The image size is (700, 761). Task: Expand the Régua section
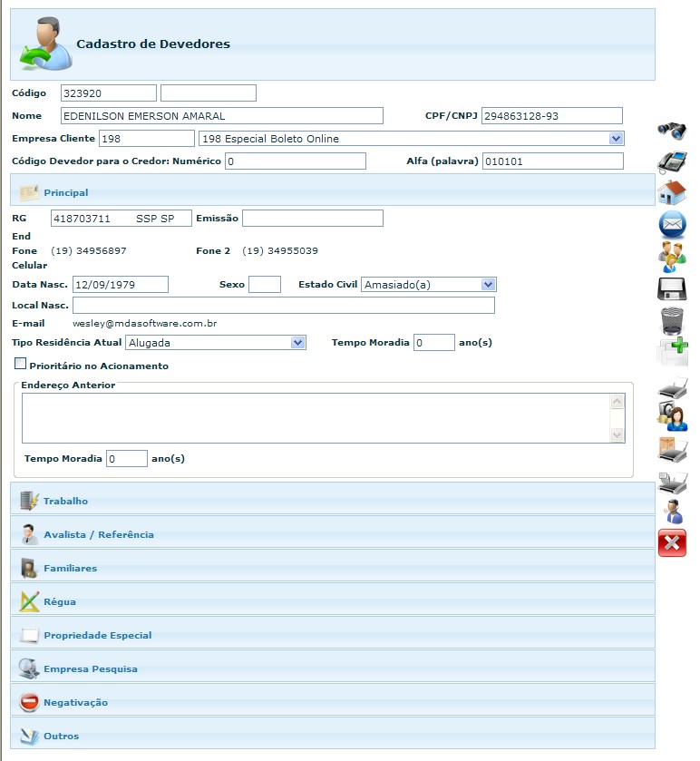(x=333, y=599)
